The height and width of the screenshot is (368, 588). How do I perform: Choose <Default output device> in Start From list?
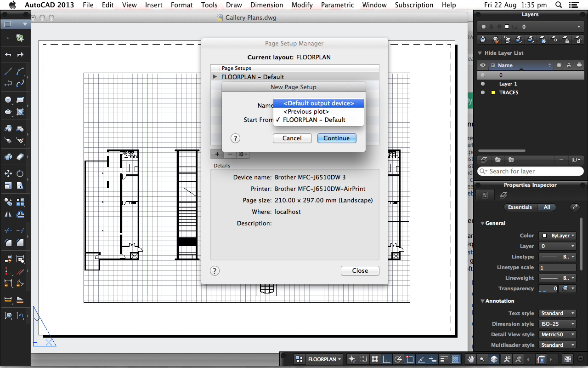319,103
